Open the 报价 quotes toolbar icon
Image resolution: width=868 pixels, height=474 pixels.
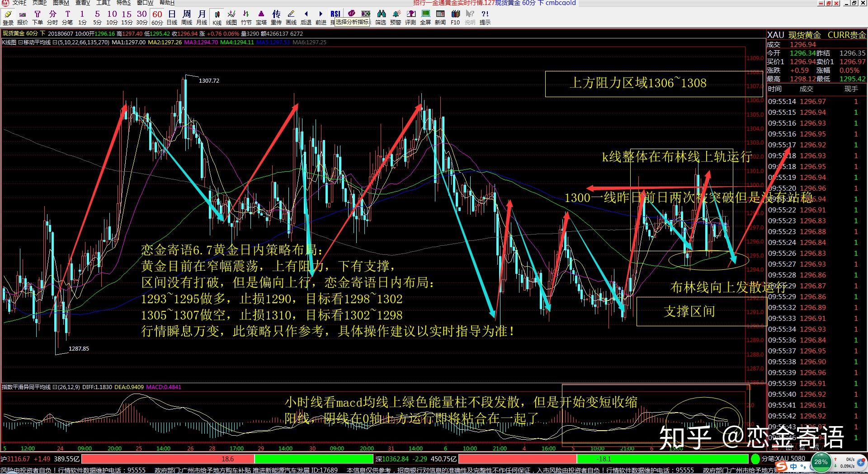23,18
